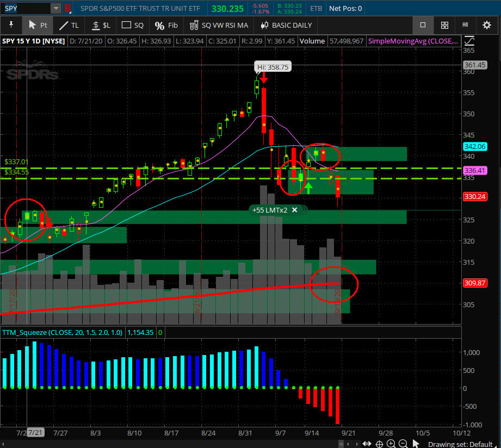Screen dimensions: 501x448
Task: Click the single chart layout icon
Action: pyautogui.click(x=423, y=25)
